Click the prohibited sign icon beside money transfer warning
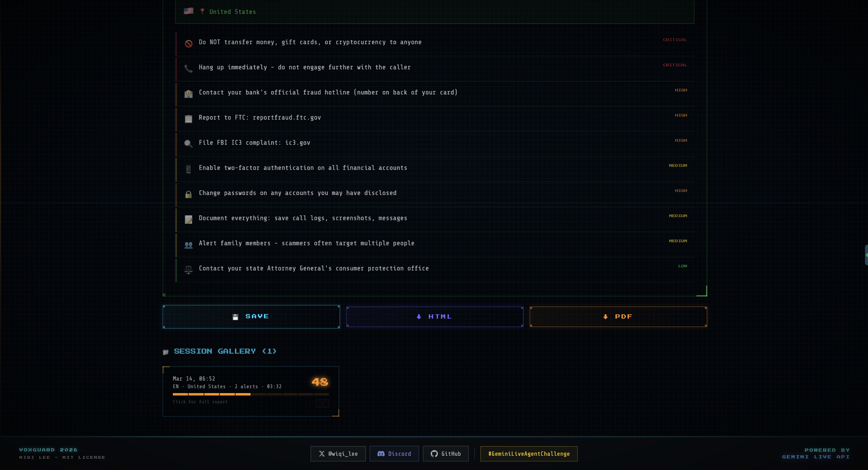 coord(188,44)
